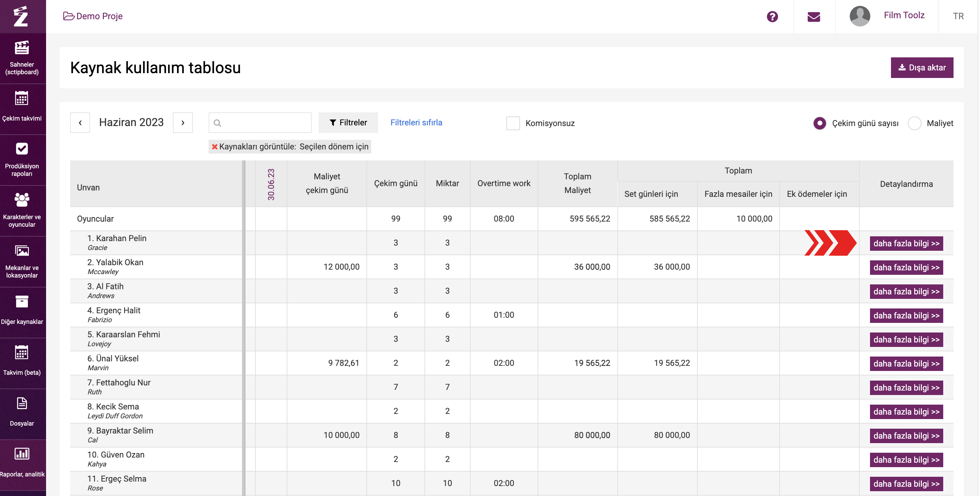Select the 7. Fettahoglu Nur row name

point(119,382)
